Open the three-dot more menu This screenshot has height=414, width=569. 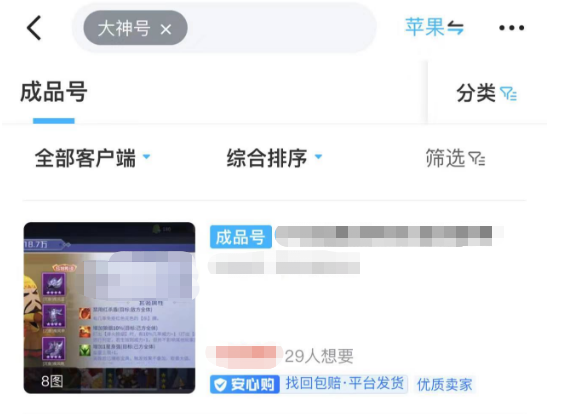click(511, 28)
